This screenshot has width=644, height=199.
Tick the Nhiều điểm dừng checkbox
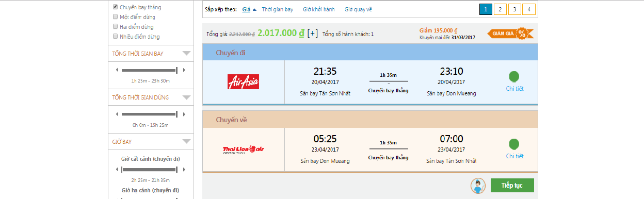[116, 36]
